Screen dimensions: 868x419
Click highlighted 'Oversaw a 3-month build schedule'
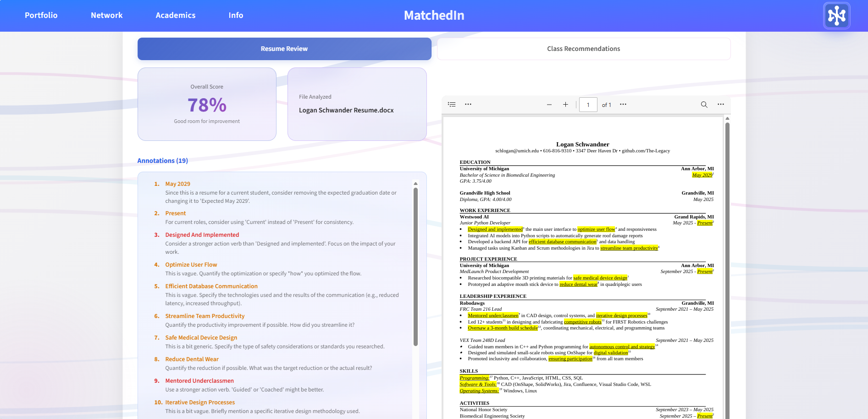coord(503,328)
